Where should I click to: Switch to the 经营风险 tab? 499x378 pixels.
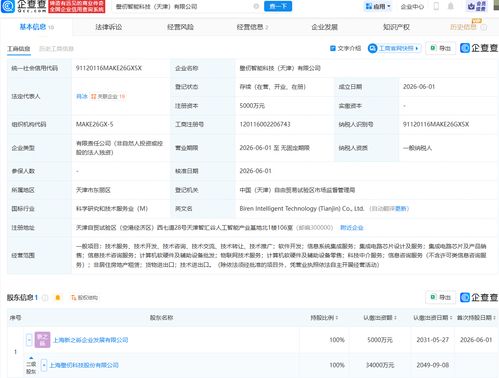coord(180,27)
